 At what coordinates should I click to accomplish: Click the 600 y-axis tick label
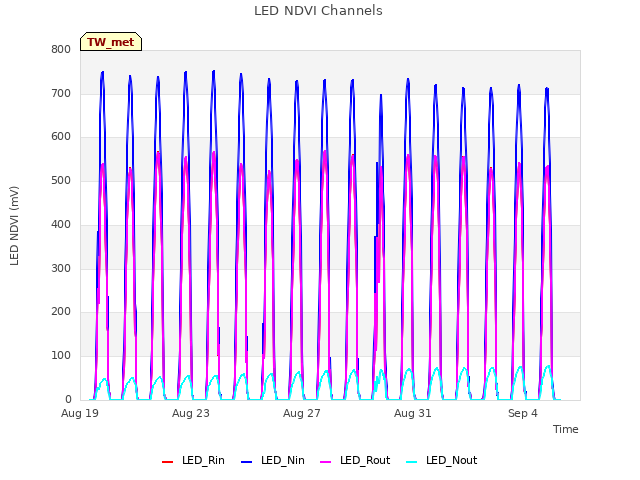(61, 137)
